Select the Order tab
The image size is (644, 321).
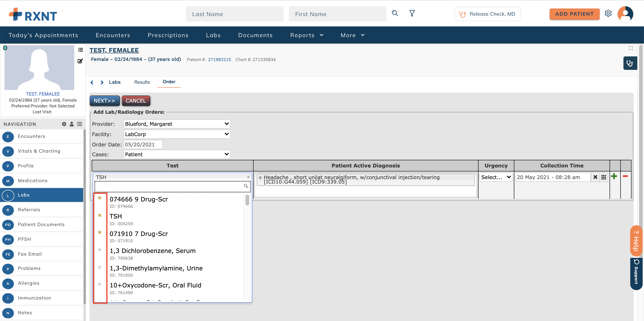tap(169, 82)
